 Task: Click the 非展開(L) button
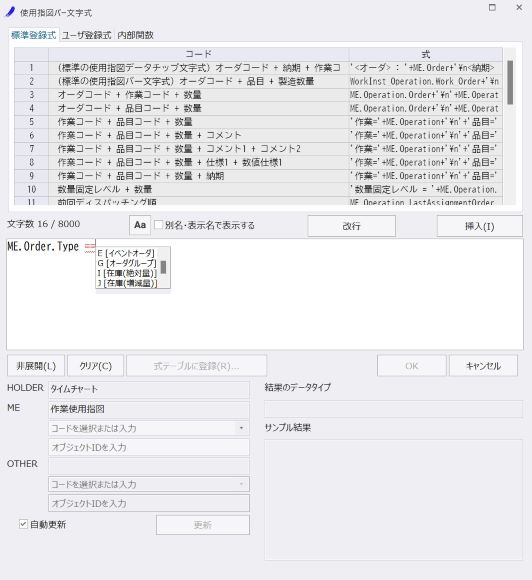pos(36,366)
